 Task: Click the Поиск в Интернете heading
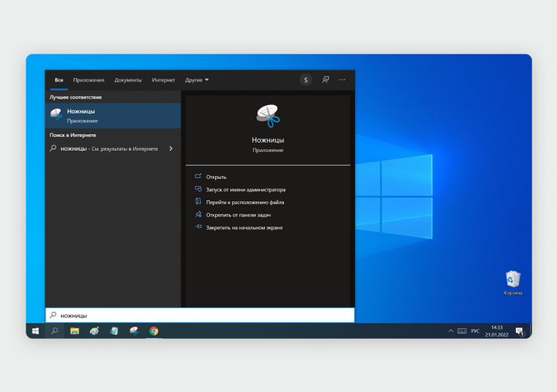point(73,136)
